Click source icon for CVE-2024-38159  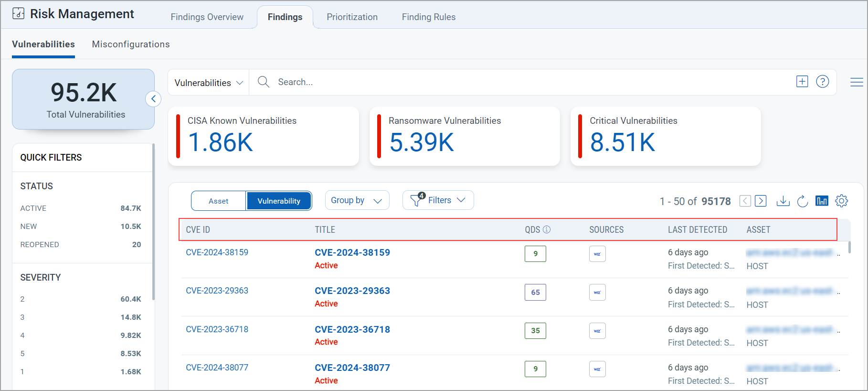point(597,254)
